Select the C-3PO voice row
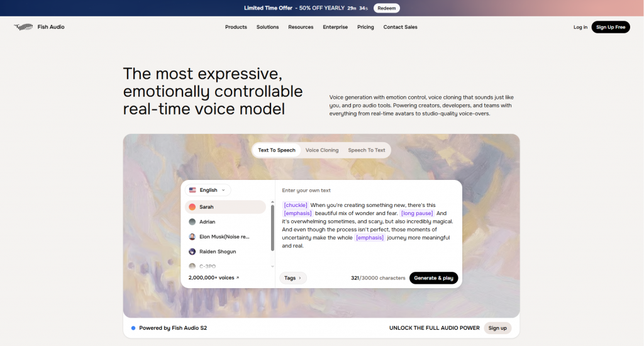 [226, 266]
